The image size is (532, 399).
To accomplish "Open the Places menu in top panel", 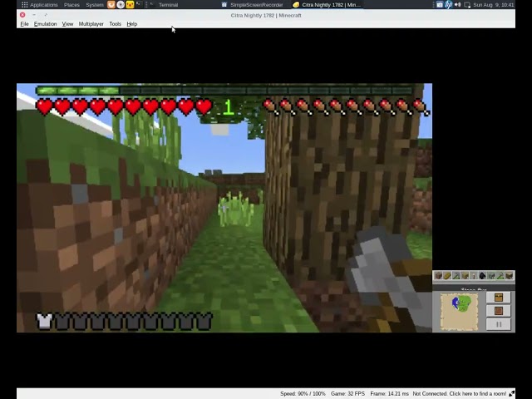I will [x=71, y=5].
